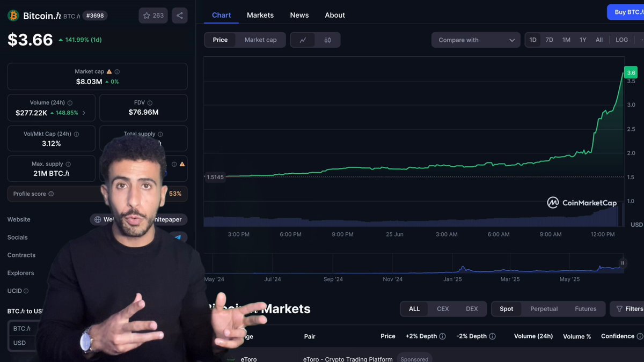
Task: Add coin to watchlist star button
Action: 153,16
